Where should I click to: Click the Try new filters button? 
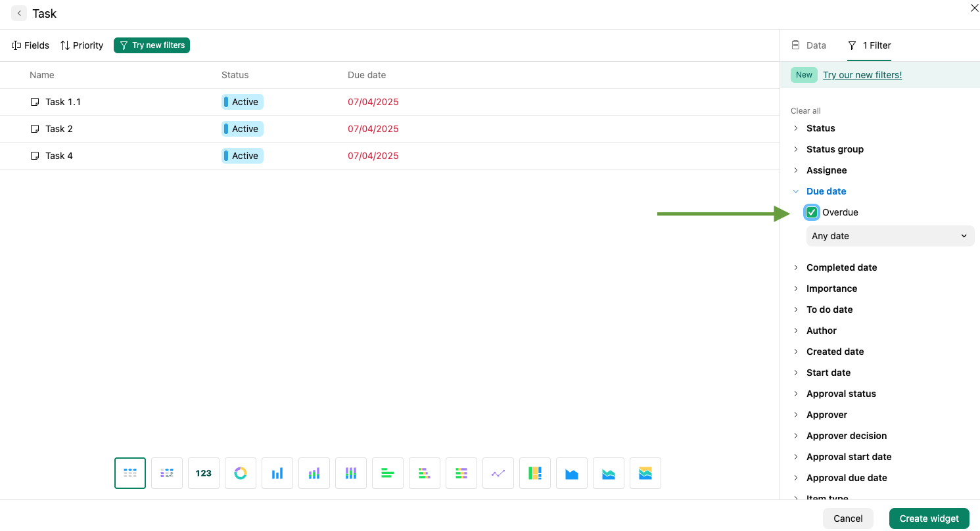152,45
